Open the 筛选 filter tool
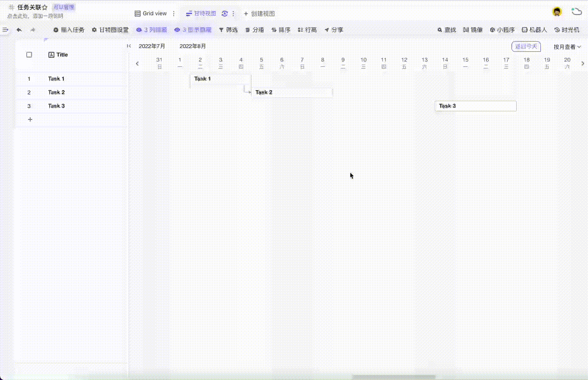Viewport: 588px width, 380px height. click(x=228, y=30)
